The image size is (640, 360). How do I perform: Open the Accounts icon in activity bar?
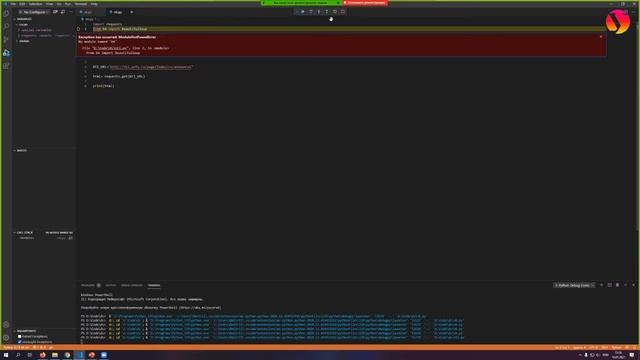[x=6, y=325]
